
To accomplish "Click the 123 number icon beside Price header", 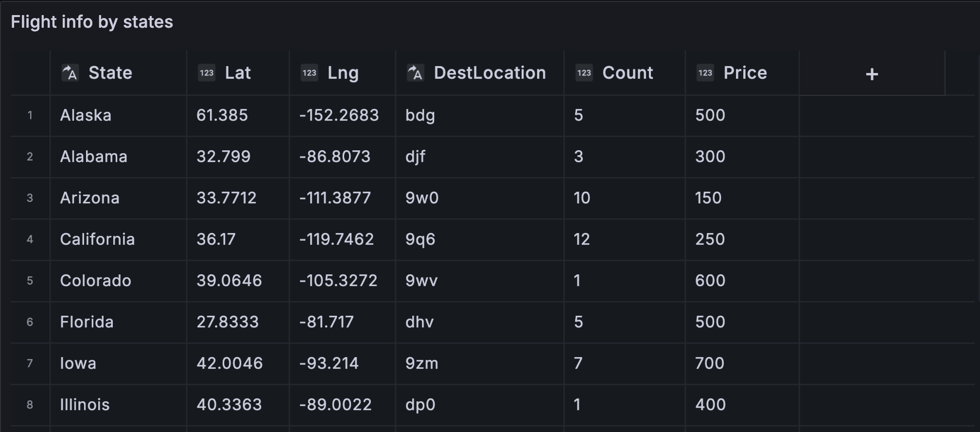I will pyautogui.click(x=705, y=72).
